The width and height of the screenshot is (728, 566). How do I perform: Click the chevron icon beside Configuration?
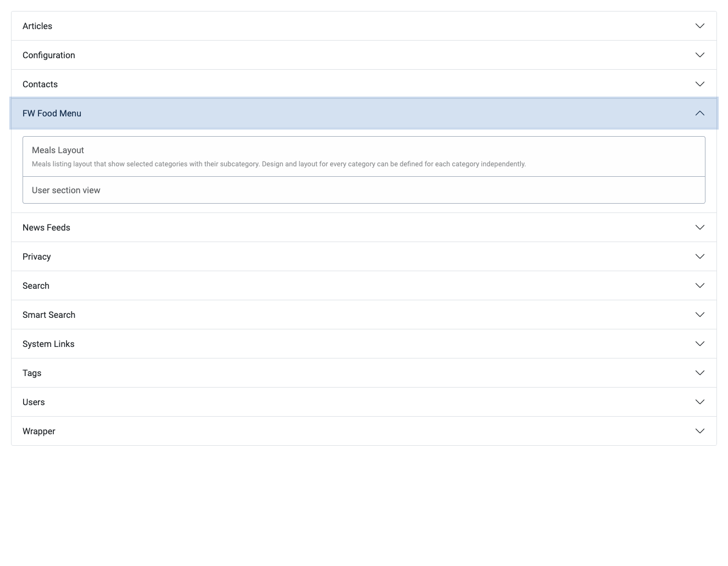(x=699, y=55)
